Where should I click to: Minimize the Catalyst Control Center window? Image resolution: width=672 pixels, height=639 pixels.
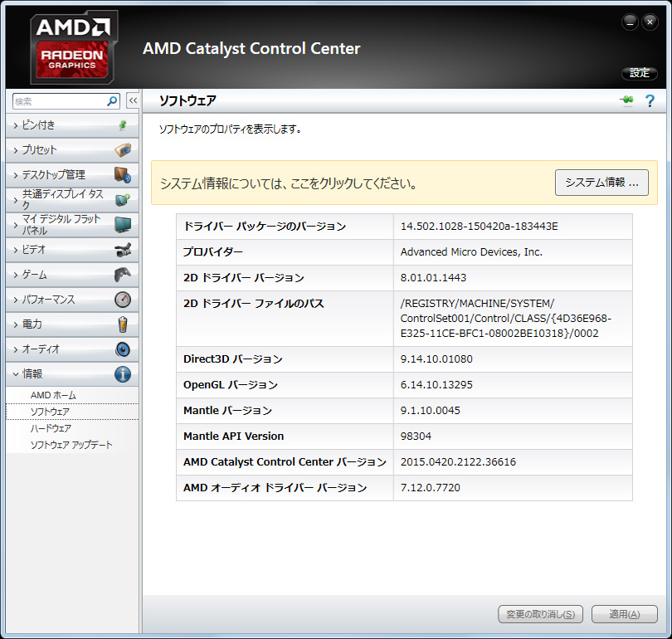(630, 22)
